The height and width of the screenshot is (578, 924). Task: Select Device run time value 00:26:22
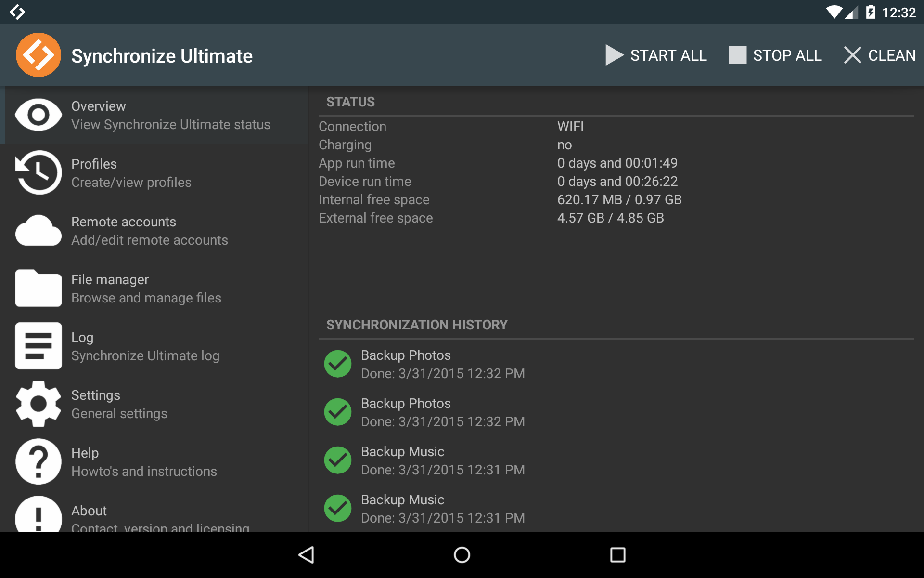click(617, 181)
